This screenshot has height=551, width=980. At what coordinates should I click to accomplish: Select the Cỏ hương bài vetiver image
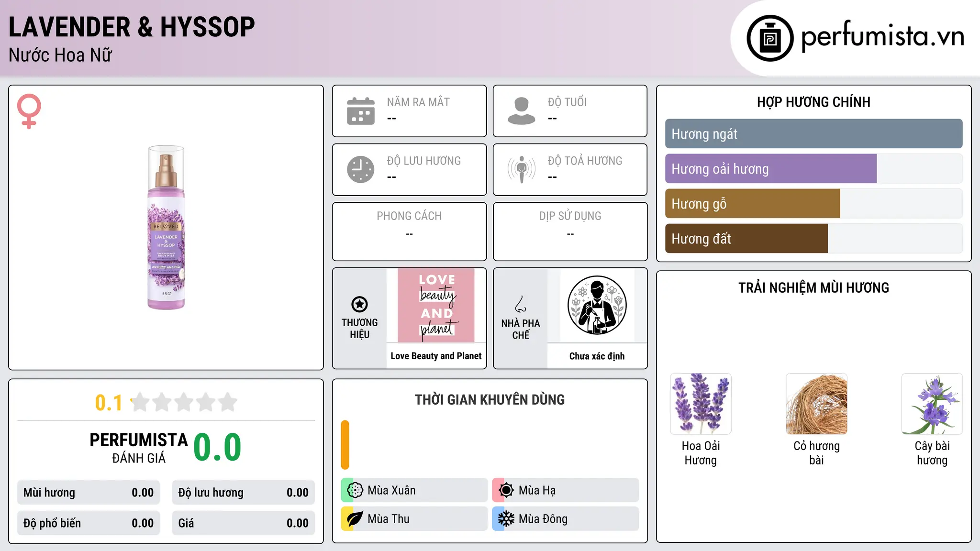816,404
